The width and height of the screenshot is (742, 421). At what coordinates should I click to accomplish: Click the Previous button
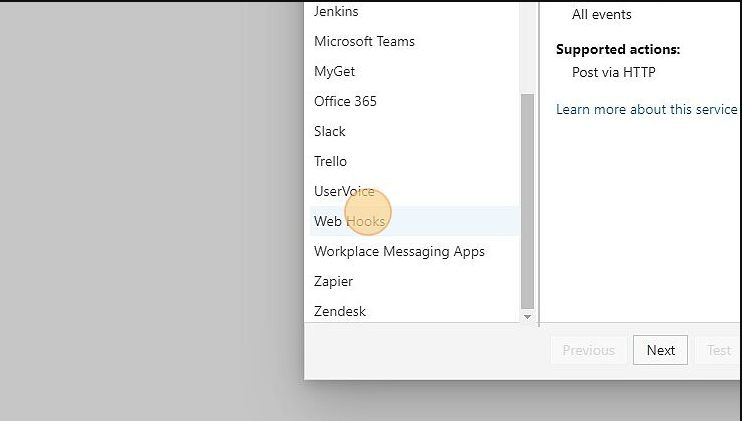pos(588,350)
